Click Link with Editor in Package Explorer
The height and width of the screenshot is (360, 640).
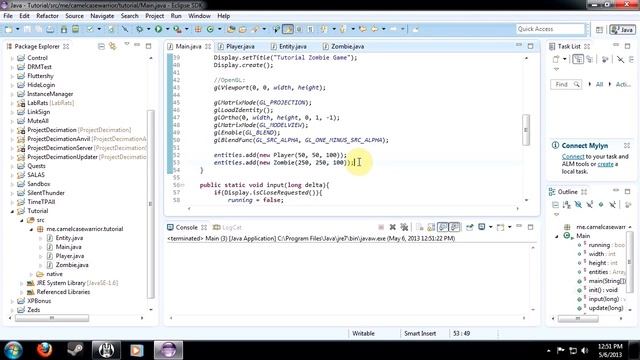tap(112, 46)
